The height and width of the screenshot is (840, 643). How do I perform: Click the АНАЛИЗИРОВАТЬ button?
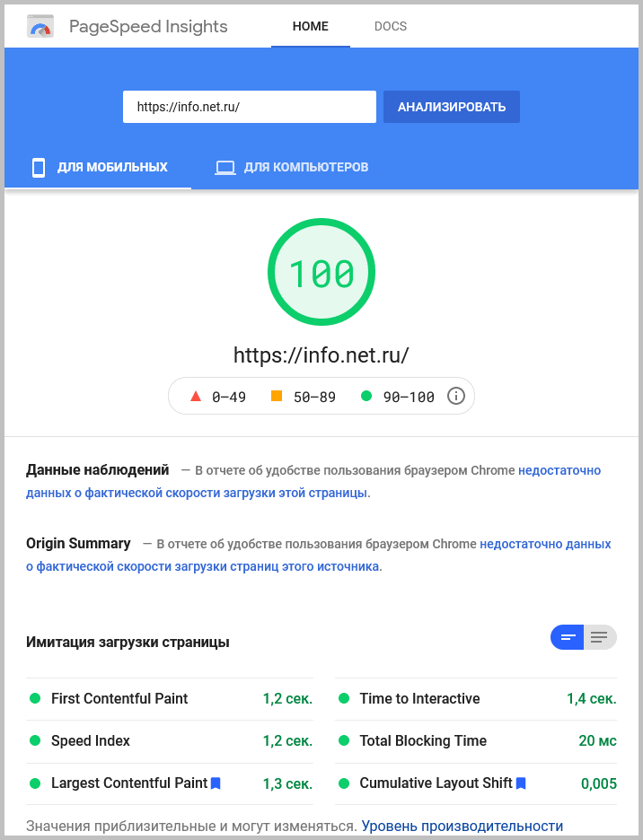(451, 106)
